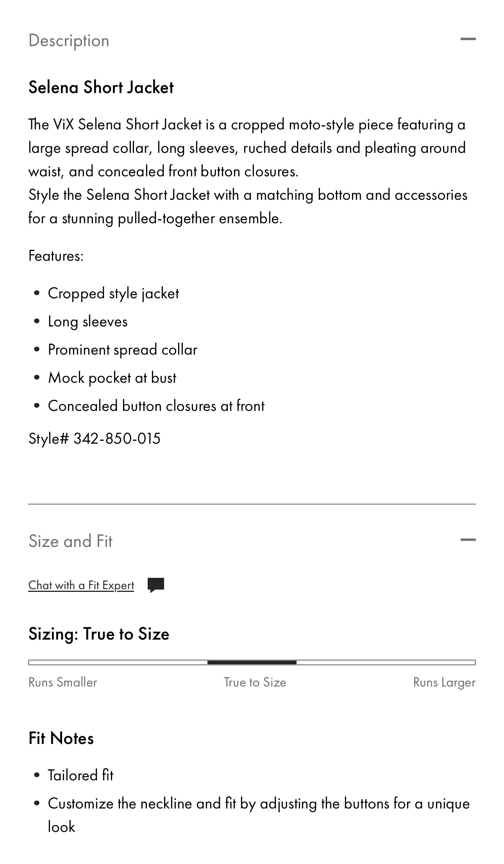Screen dimensions: 504x864
Task: Click the Features: label
Action: click(56, 256)
